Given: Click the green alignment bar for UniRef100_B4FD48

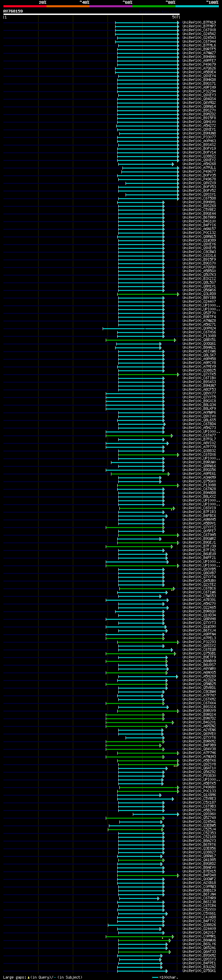Looking at the screenshot, I should tap(148, 876).
